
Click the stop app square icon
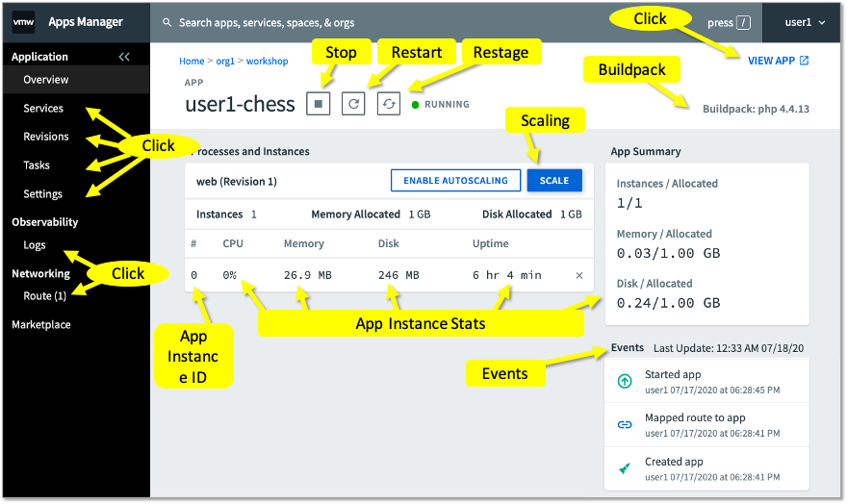pos(319,104)
